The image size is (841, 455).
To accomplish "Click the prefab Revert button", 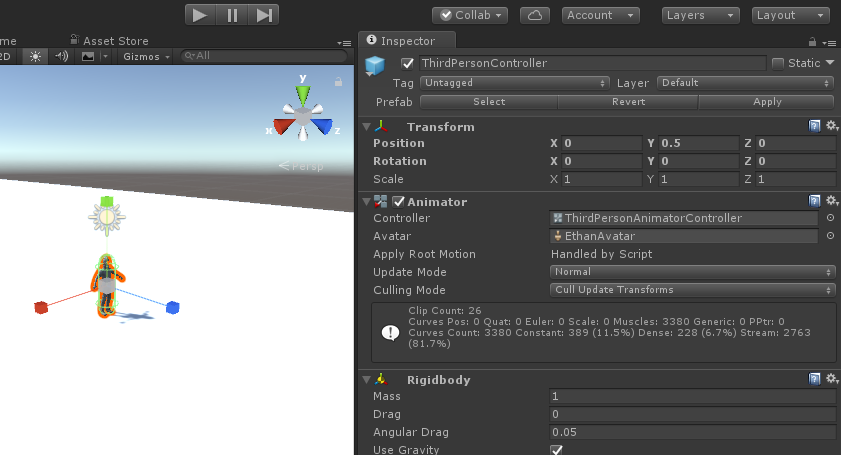I will coord(628,101).
